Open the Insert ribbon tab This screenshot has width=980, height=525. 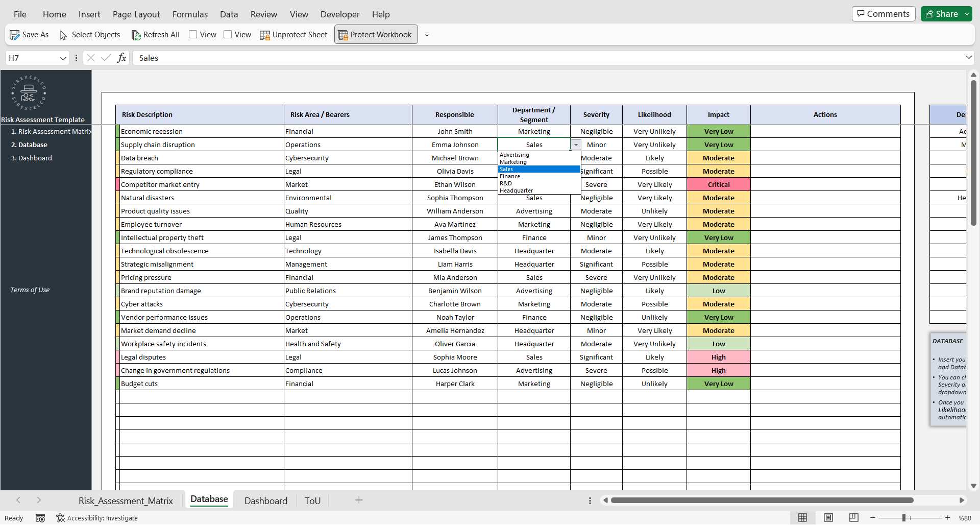click(x=89, y=14)
